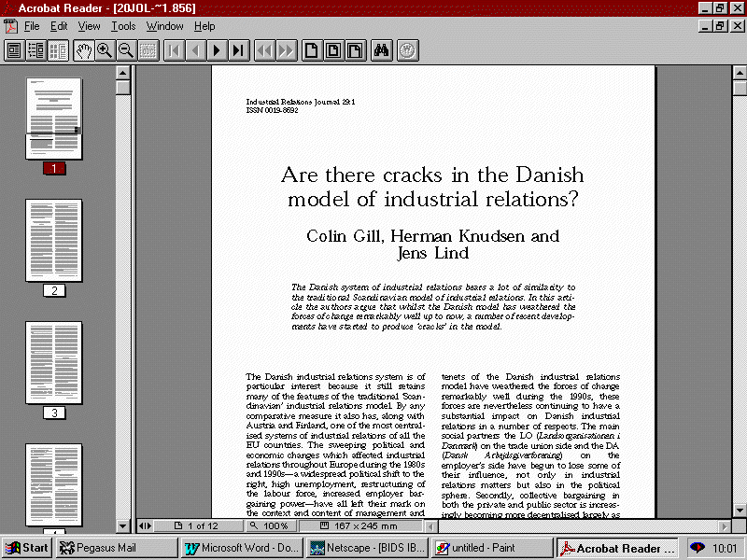
Task: Fit page width to window
Action: [356, 50]
